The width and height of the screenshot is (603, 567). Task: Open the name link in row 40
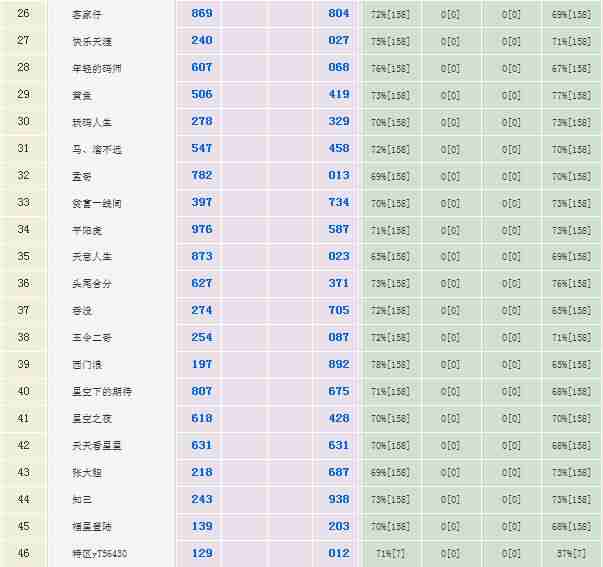click(103, 392)
